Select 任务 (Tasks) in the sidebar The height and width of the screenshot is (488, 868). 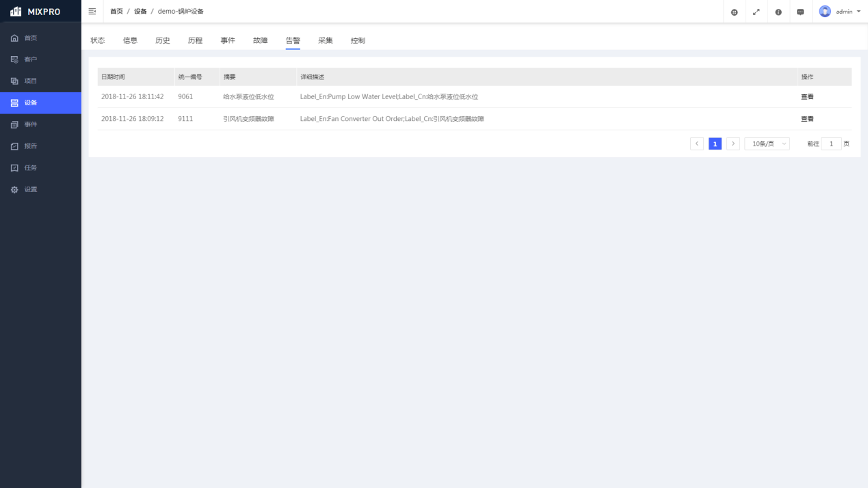coord(31,168)
